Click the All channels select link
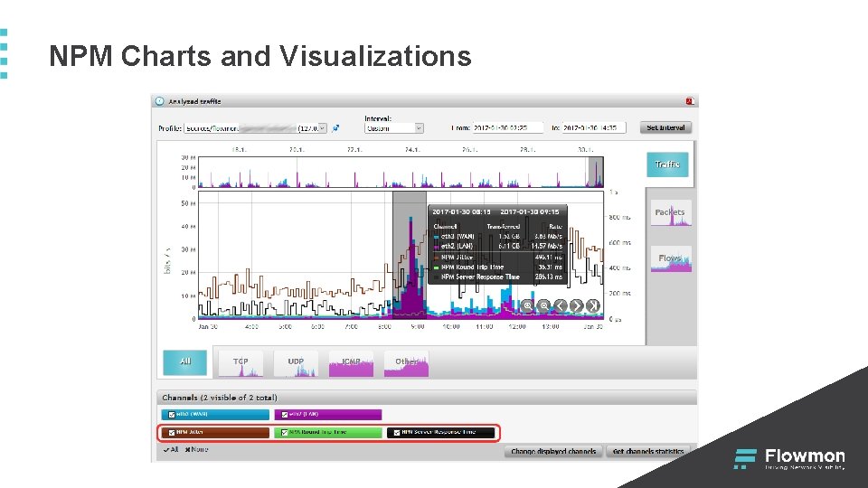 coord(171,450)
